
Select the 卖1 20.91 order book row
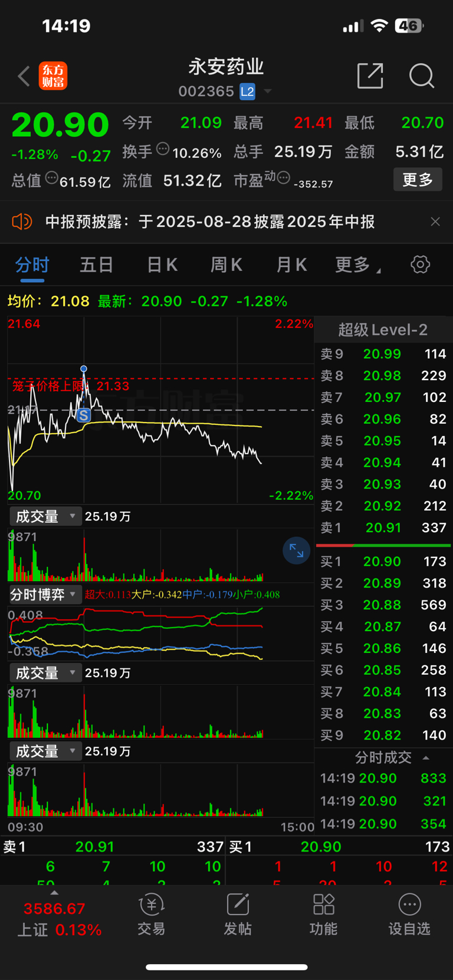383,527
